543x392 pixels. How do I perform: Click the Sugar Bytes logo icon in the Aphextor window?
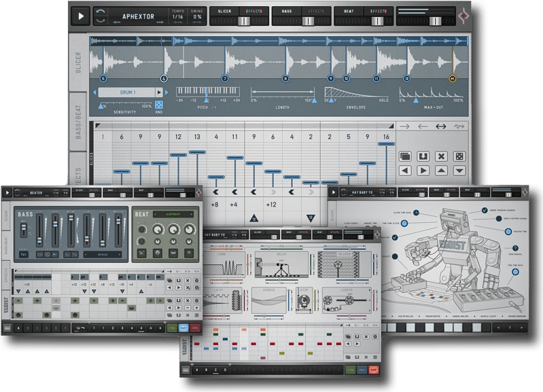pos(463,16)
